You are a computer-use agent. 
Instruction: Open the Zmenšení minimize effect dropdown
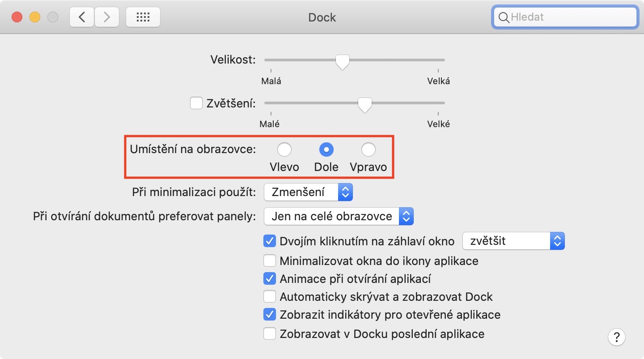click(309, 192)
